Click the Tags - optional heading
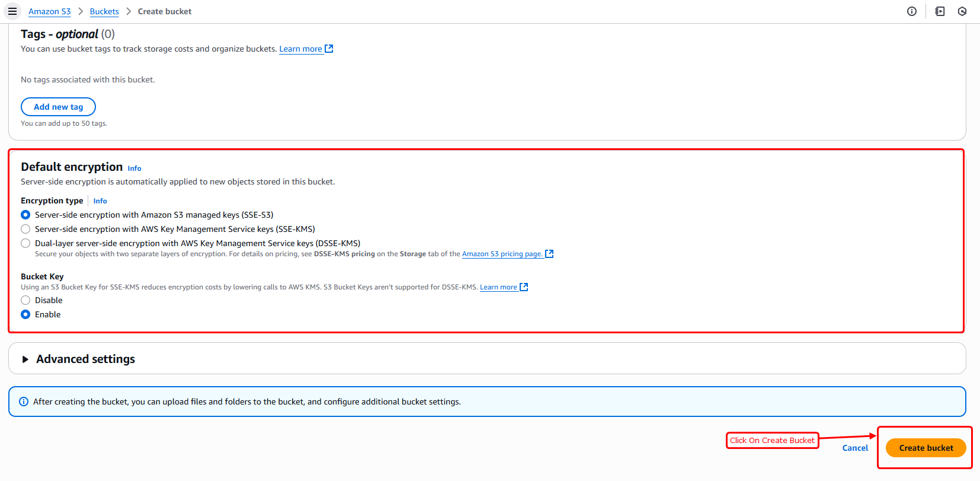This screenshot has width=980, height=481. 68,34
